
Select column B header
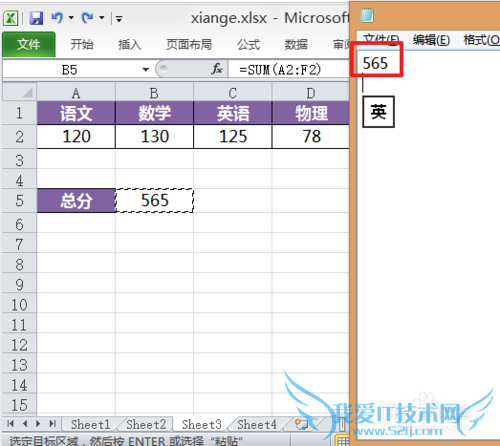(x=154, y=93)
